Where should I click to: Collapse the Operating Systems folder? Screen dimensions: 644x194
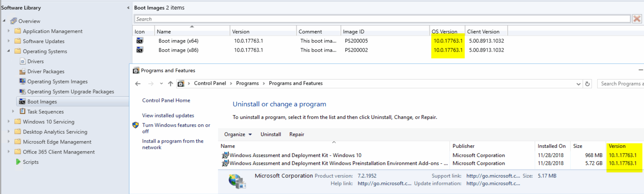[9, 51]
